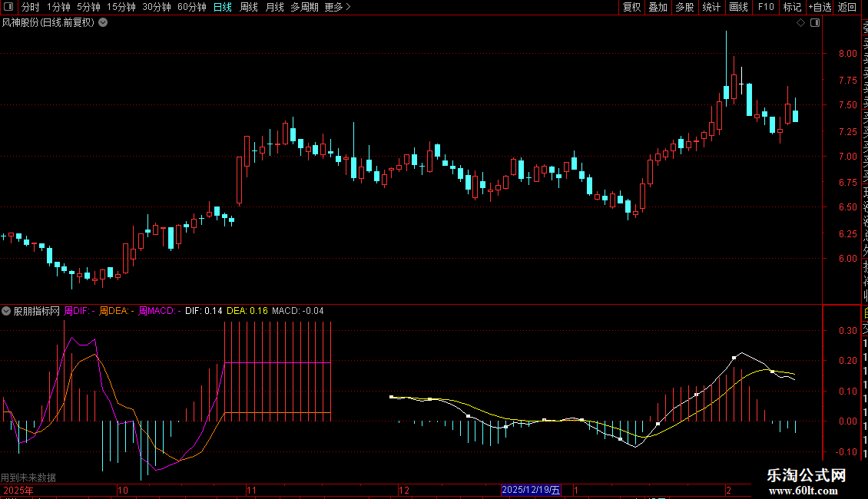The width and height of the screenshot is (868, 499).
Task: Toggle the right panel icon beside diamond
Action: click(815, 23)
